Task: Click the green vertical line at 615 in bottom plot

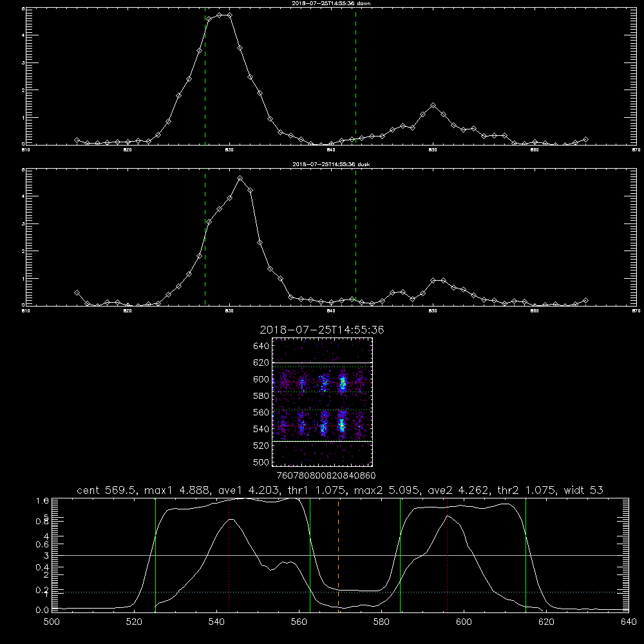Action: 526,554
